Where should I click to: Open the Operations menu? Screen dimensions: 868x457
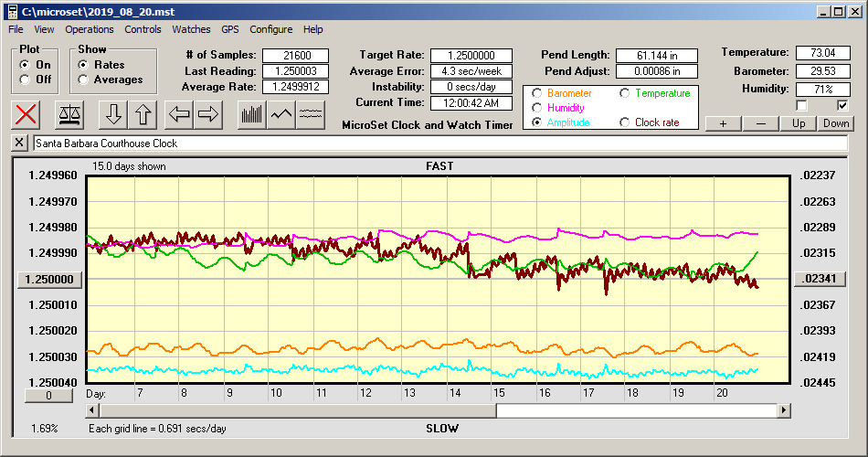[90, 29]
